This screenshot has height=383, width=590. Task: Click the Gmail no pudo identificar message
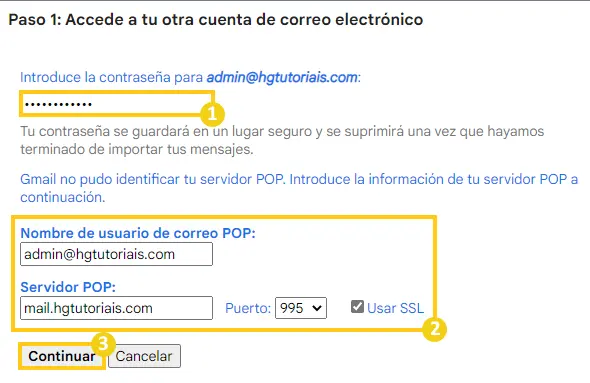point(299,188)
